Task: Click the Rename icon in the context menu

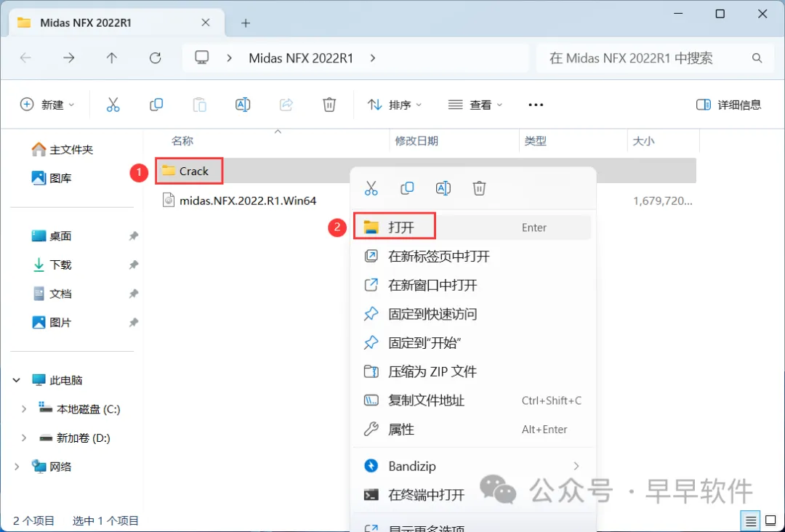Action: [443, 188]
